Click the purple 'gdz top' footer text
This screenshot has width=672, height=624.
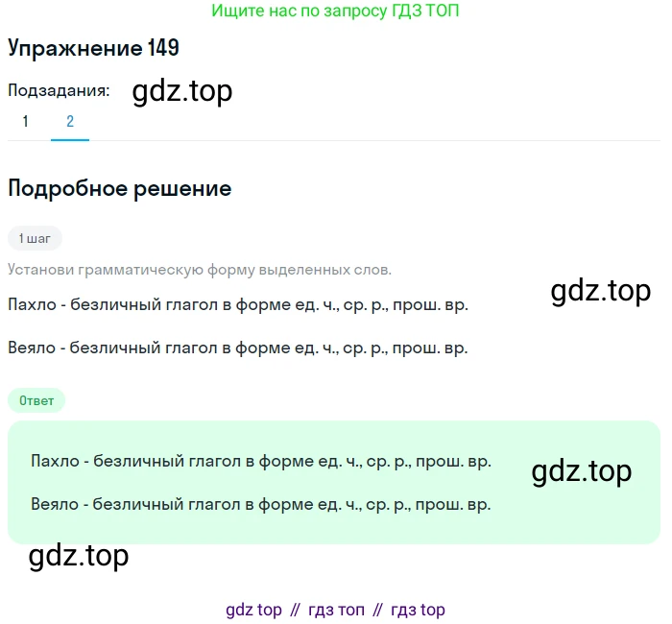pos(253,610)
